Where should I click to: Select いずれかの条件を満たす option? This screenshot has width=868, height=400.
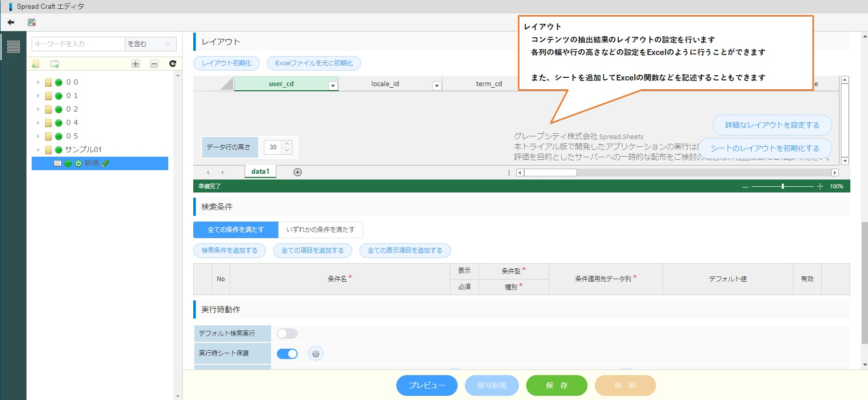(320, 230)
